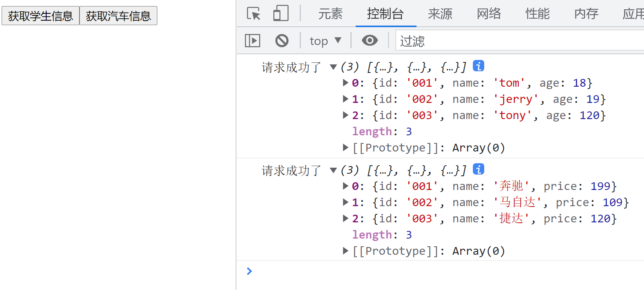Expand first array's Prototype entry
This screenshot has width=644, height=290.
(x=346, y=147)
